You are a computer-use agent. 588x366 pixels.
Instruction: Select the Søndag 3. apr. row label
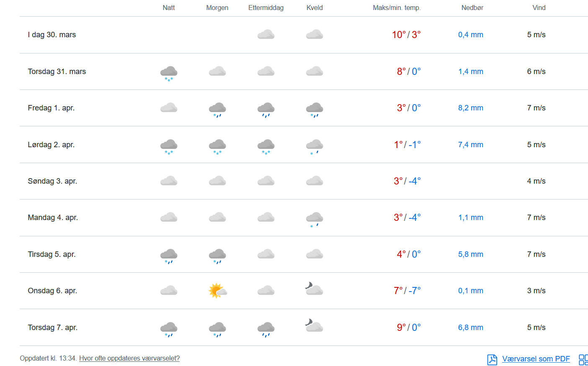[x=52, y=181]
